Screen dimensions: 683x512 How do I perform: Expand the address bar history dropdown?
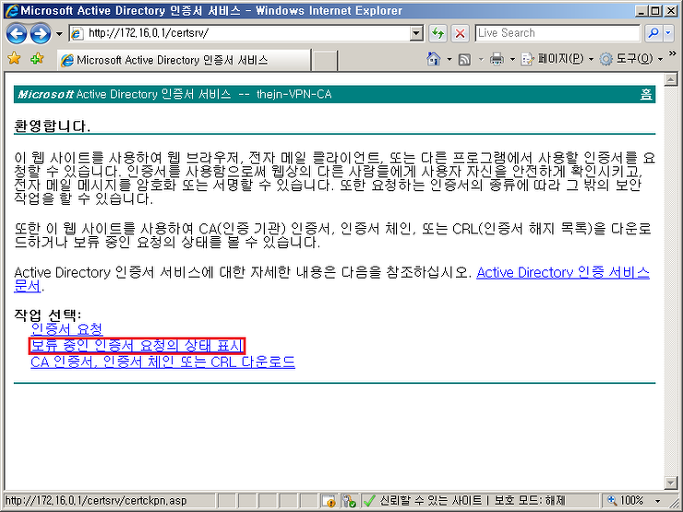(416, 33)
